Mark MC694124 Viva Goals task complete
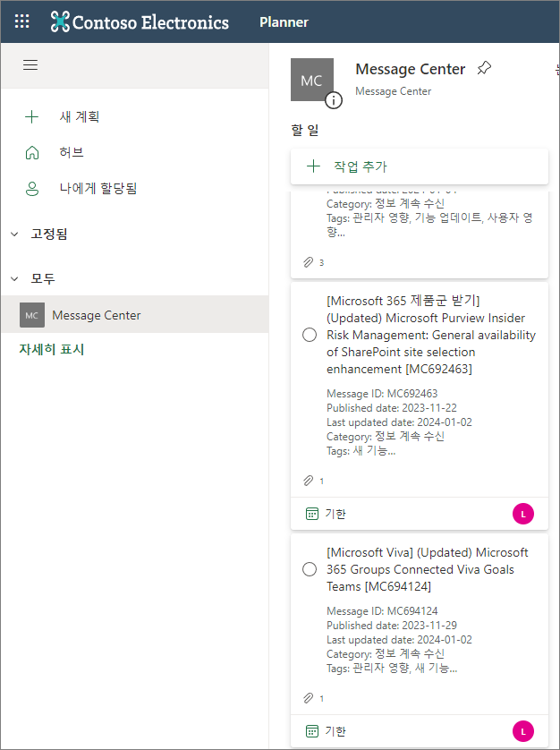The height and width of the screenshot is (750, 560). point(310,569)
